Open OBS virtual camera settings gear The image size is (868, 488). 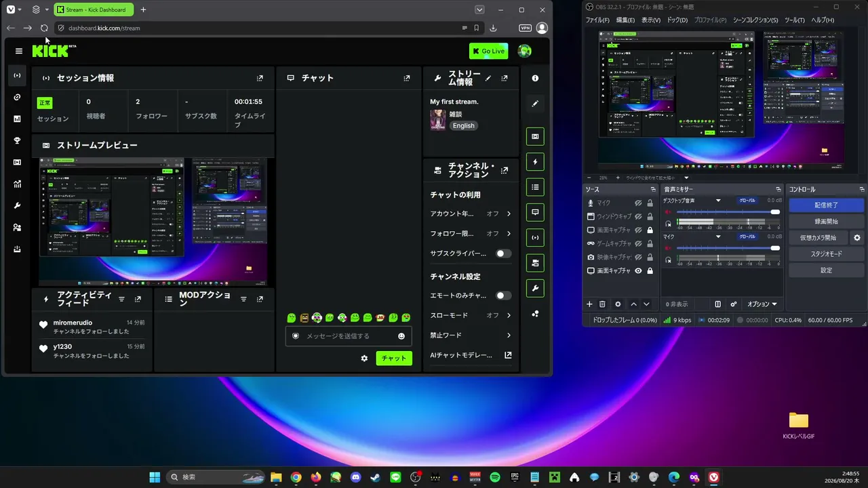pos(857,238)
